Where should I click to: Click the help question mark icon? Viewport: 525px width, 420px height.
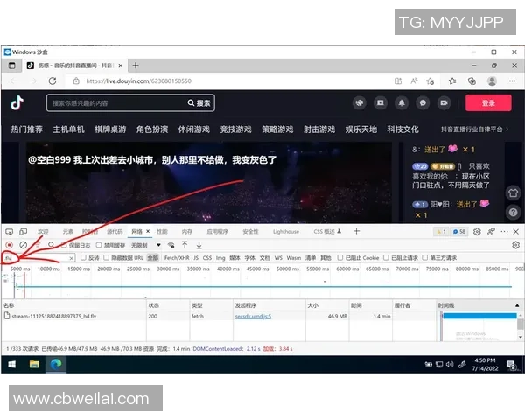click(513, 212)
